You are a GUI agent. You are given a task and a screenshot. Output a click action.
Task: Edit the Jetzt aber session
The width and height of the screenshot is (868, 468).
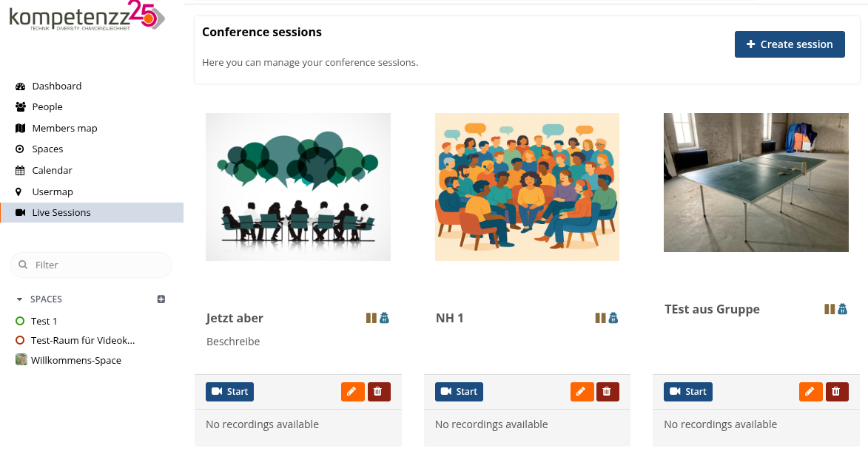point(353,392)
